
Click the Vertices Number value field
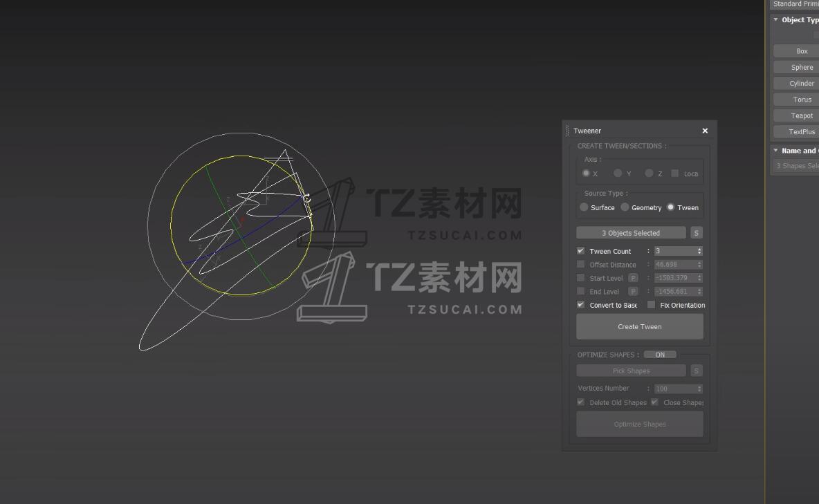click(675, 389)
